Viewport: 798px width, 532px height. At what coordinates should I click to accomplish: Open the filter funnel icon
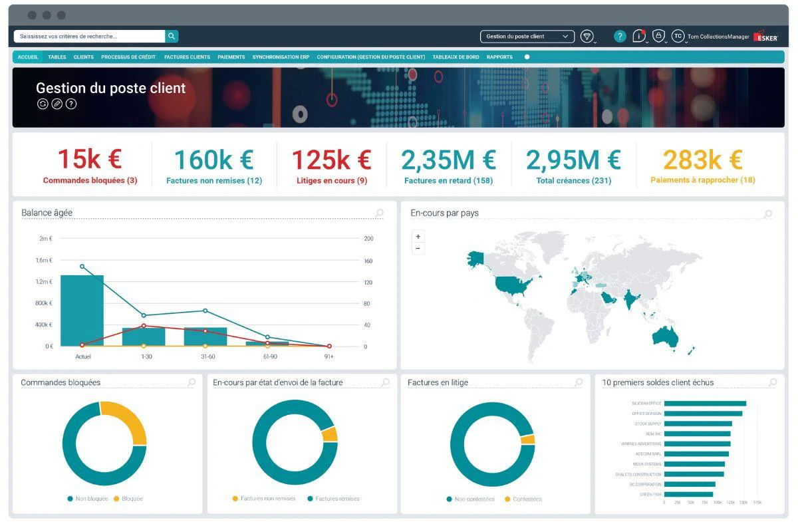click(x=587, y=37)
